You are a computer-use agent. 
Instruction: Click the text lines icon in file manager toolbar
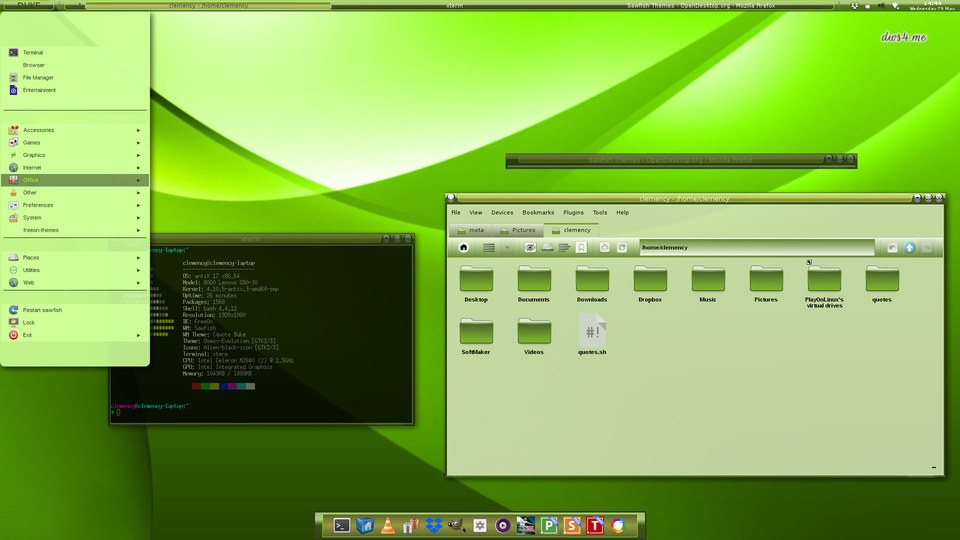click(x=564, y=247)
